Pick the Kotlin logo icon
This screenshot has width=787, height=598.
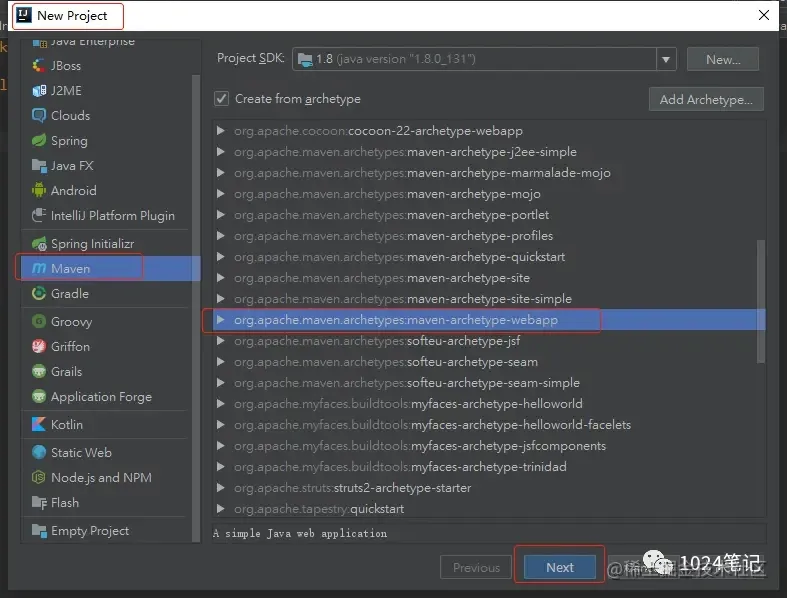point(39,424)
